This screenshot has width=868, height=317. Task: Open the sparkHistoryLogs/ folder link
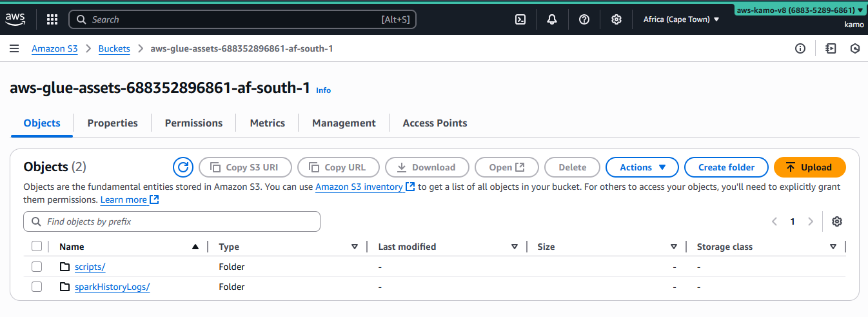tap(112, 287)
